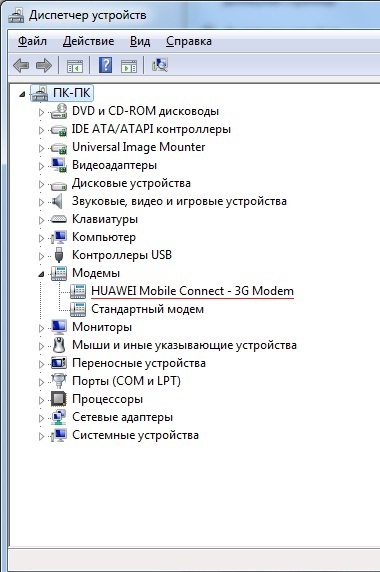The height and width of the screenshot is (572, 380).
Task: Select HUAWEI Mobile Connect - 3G Modem text
Action: tap(192, 291)
